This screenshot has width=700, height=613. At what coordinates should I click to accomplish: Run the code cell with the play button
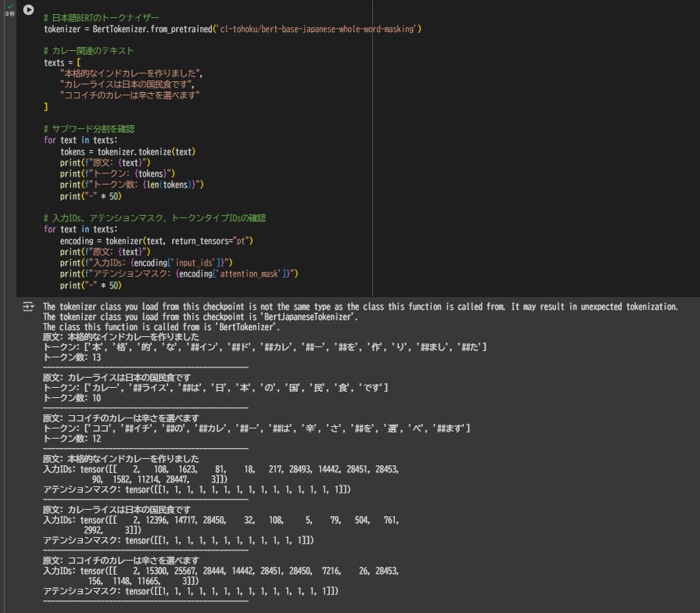click(28, 9)
